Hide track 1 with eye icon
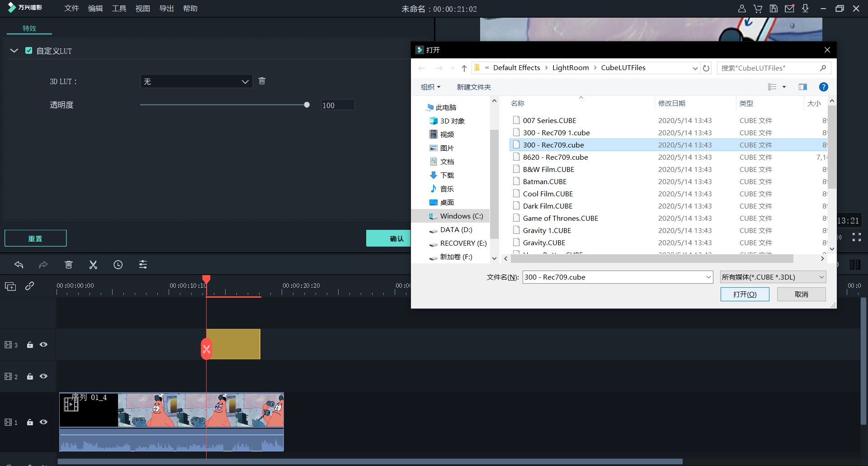Viewport: 868px width, 466px height. click(x=43, y=422)
